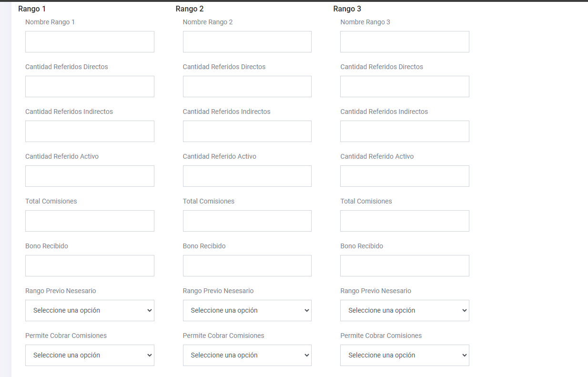Select Bono Recibido input under Rango 2
The width and height of the screenshot is (588, 377).
[x=247, y=266]
